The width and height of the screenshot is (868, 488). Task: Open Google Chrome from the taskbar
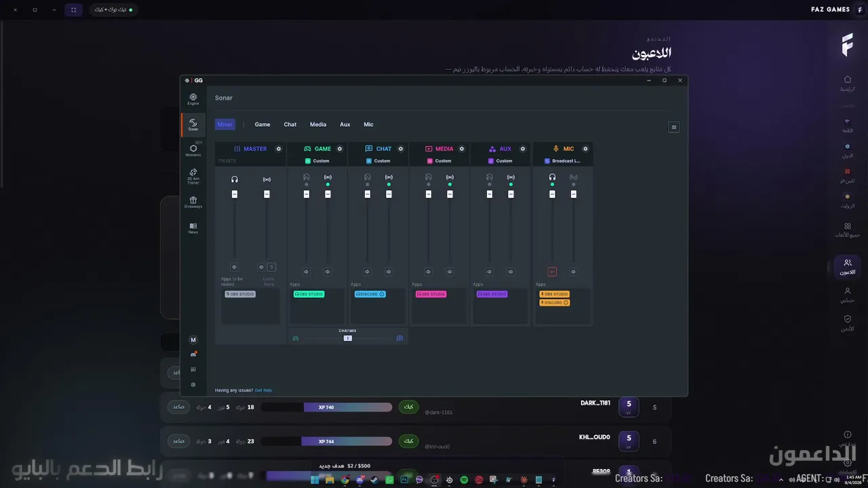pyautogui.click(x=345, y=480)
